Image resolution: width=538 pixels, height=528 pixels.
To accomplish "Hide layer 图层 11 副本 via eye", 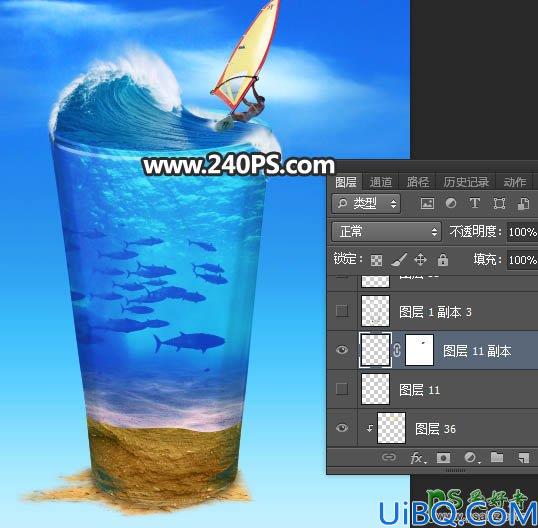I will point(342,350).
